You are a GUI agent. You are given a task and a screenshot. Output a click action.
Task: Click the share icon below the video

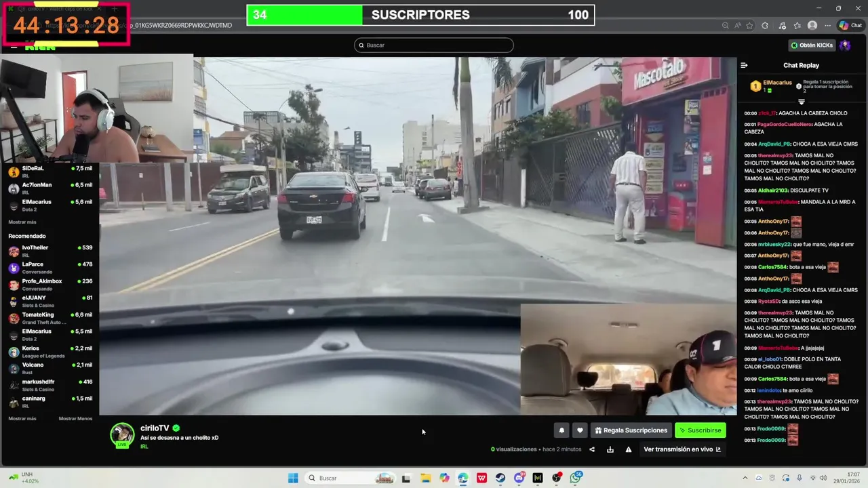coord(592,449)
